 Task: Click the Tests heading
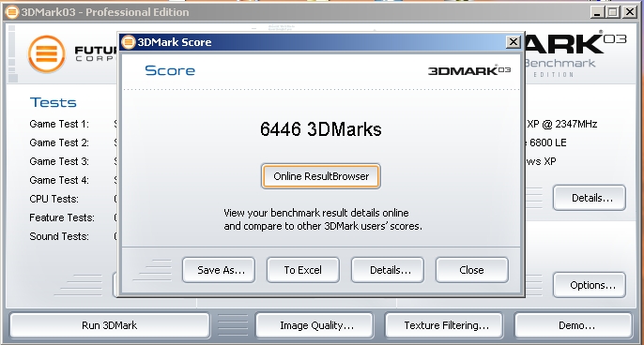(53, 102)
